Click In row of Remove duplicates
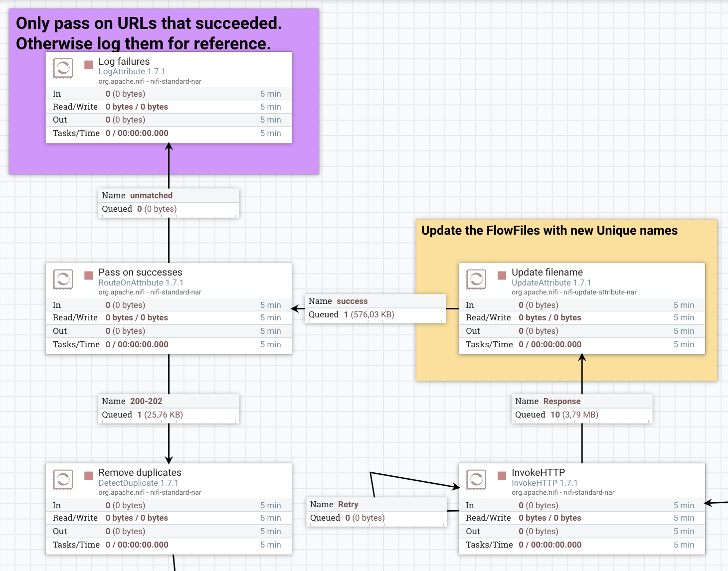 [169, 505]
